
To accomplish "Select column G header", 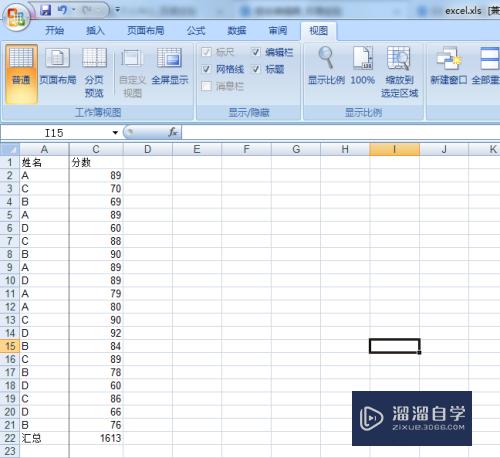I will point(296,149).
